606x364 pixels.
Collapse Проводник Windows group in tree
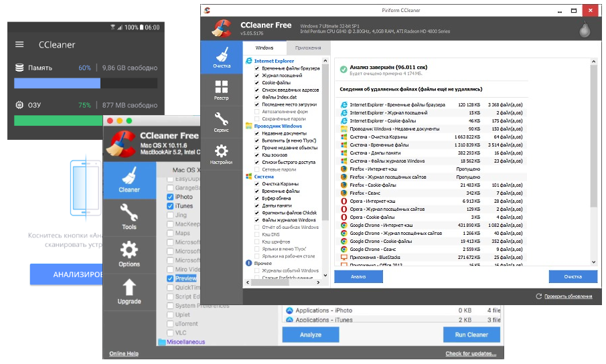tap(278, 126)
